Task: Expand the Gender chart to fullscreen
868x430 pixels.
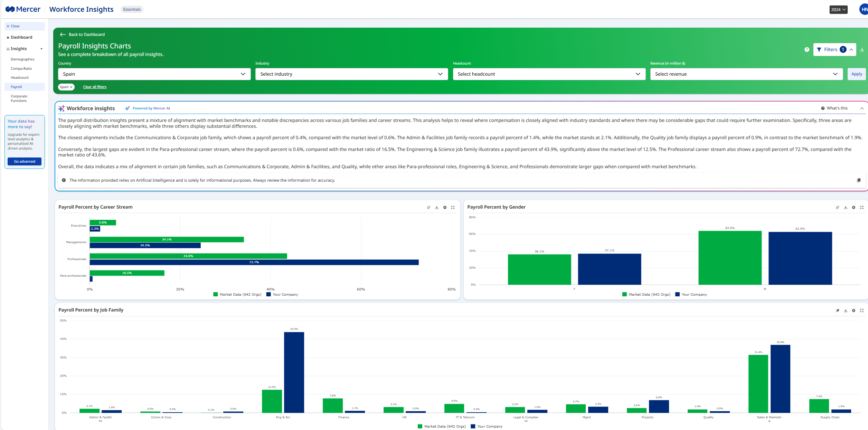Action: 862,208
